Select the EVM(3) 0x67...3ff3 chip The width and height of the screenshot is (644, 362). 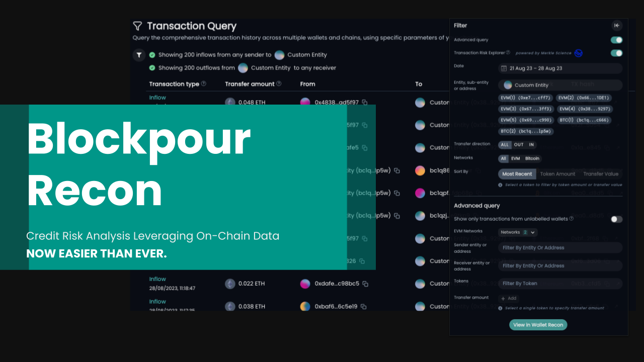(526, 109)
